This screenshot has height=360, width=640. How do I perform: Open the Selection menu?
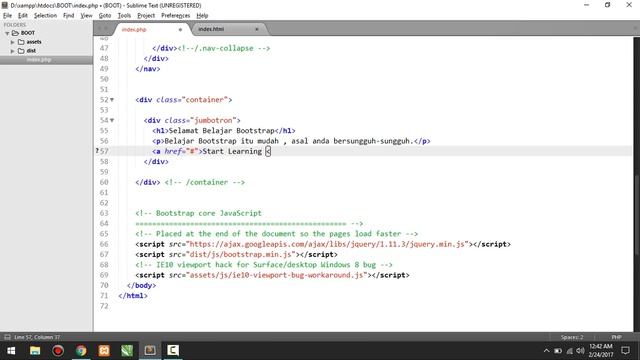tap(45, 16)
